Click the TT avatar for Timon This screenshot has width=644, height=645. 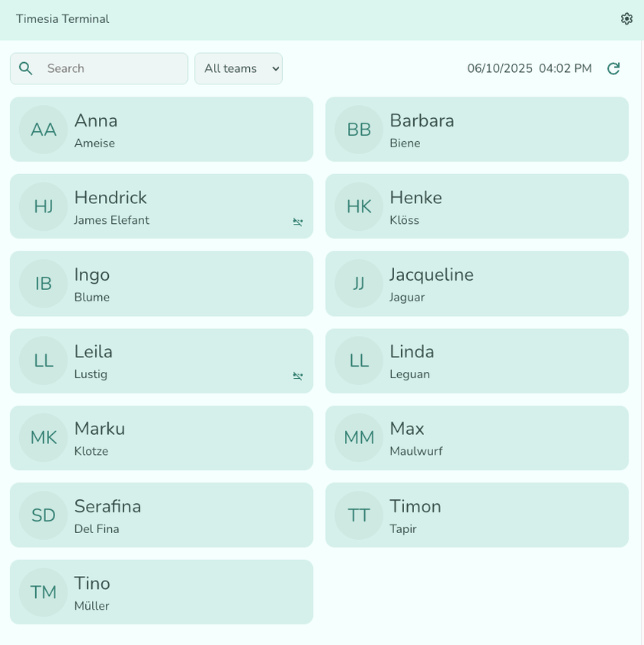359,515
